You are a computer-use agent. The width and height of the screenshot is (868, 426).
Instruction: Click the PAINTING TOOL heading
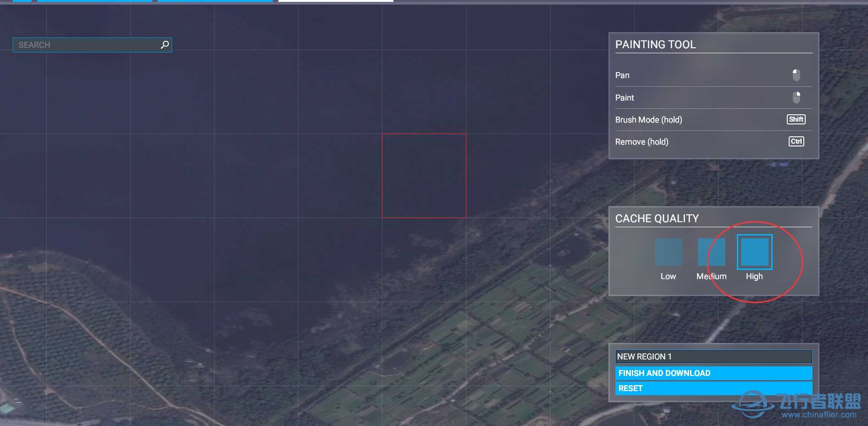pyautogui.click(x=655, y=45)
